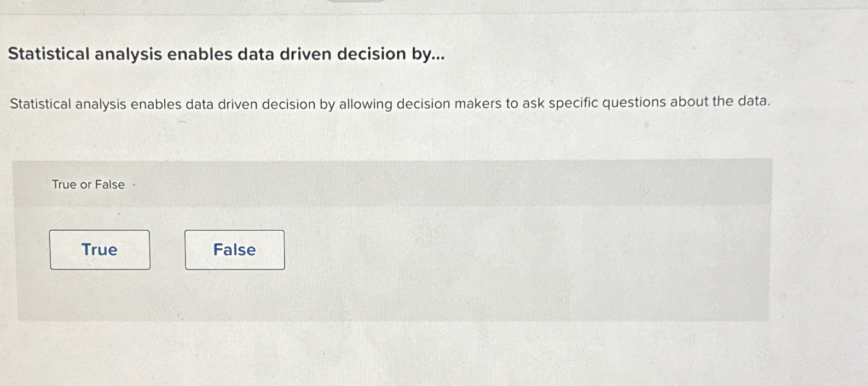Click the statement about data driven decisions
The width and height of the screenshot is (868, 386).
(390, 104)
